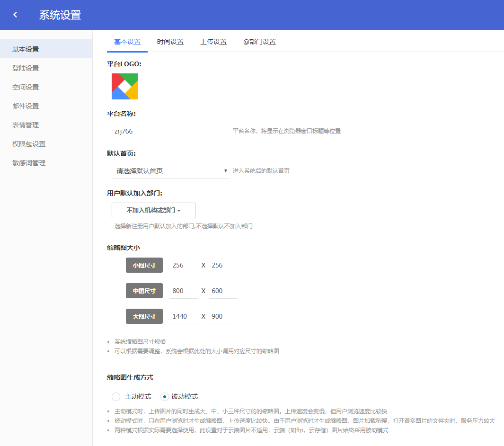Viewport: 504px width, 446px height.
Task: Open 登陆设置 in the sidebar
Action: click(26, 68)
